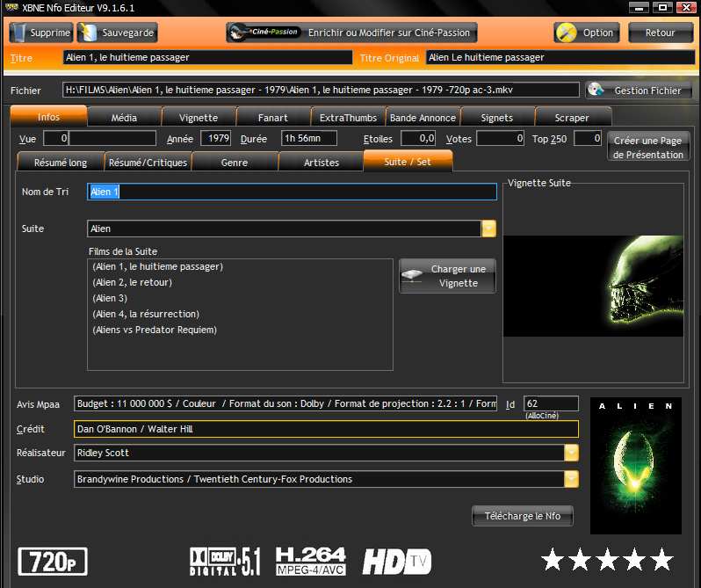
Task: Click the Retour button
Action: [x=660, y=33]
